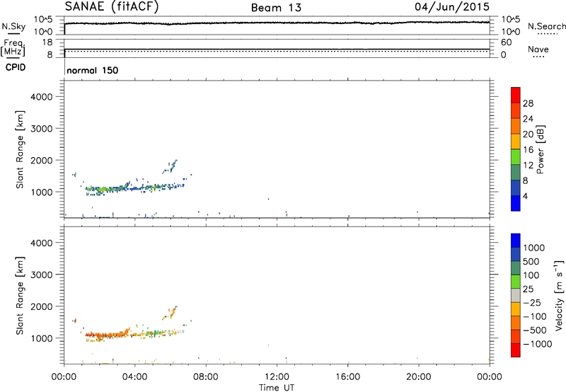
Task: Click the N.Search legend label
Action: (546, 26)
